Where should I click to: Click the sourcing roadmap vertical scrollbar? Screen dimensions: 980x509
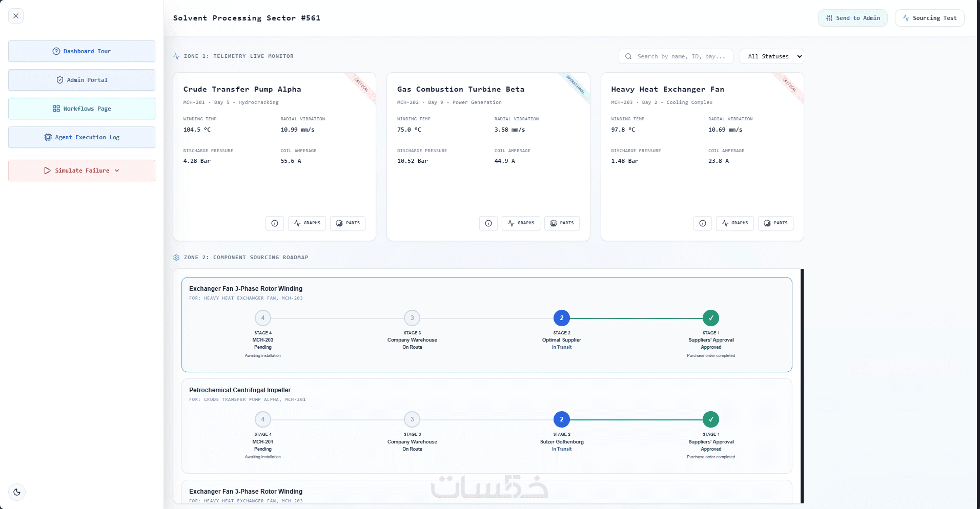pos(802,386)
